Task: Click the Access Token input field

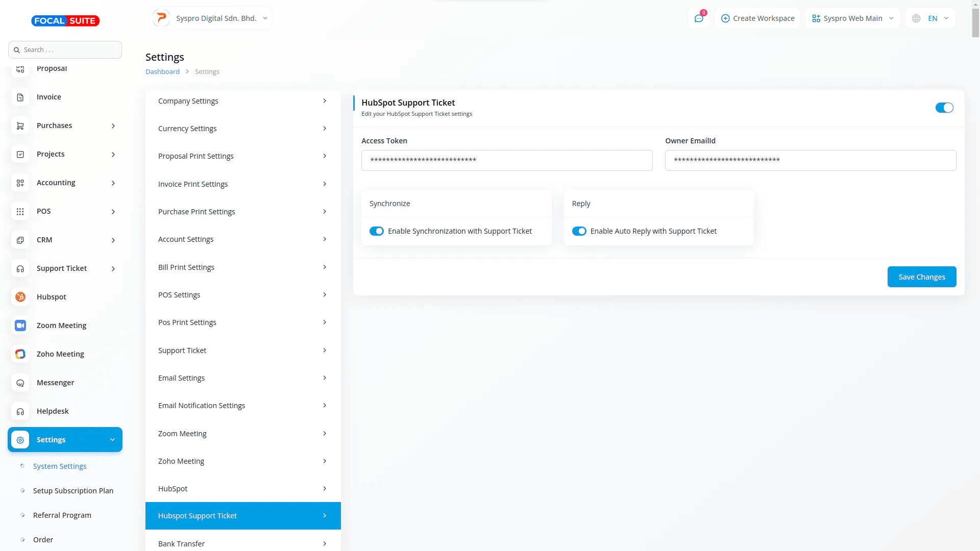Action: pyautogui.click(x=506, y=160)
